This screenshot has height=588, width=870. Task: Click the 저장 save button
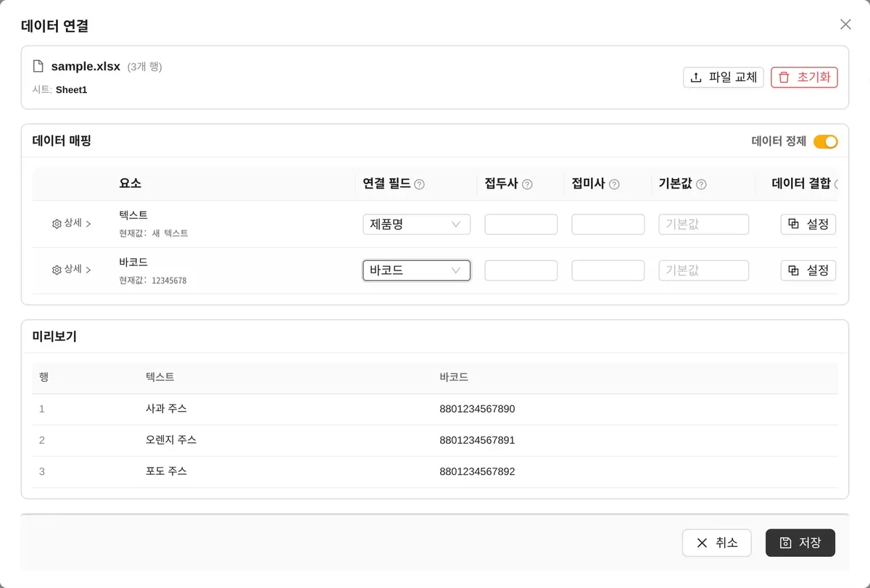(800, 543)
